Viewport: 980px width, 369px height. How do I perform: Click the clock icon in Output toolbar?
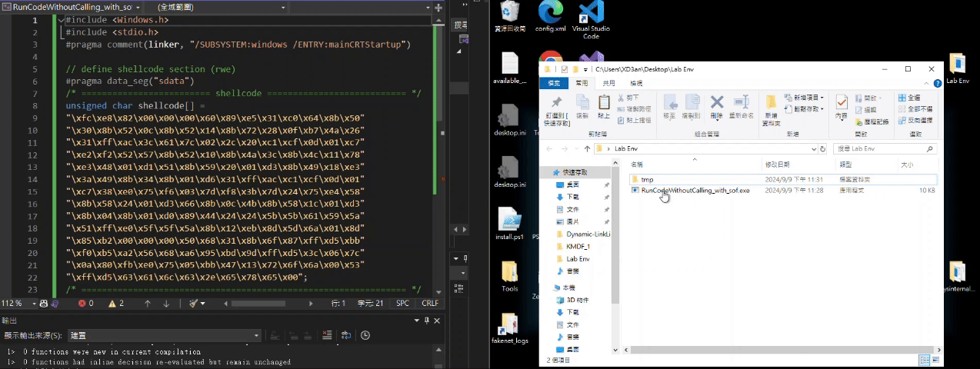click(365, 335)
